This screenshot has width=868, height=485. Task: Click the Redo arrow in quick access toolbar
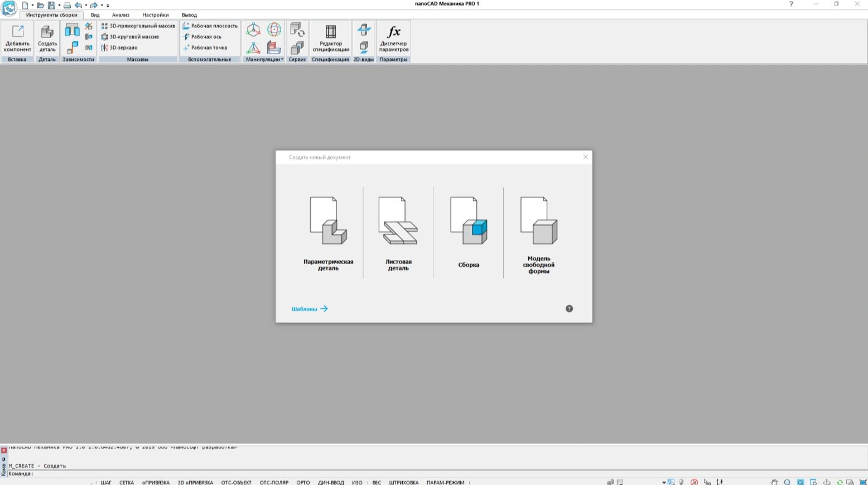94,5
